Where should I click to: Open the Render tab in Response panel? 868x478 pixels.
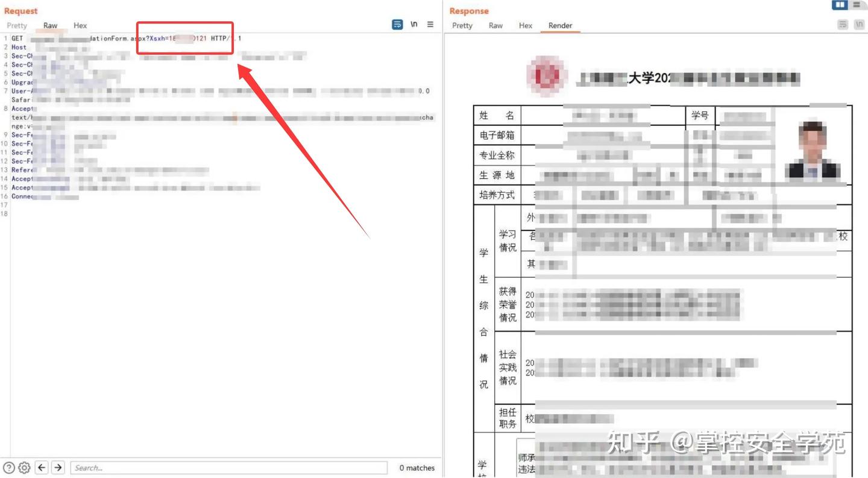coord(561,25)
